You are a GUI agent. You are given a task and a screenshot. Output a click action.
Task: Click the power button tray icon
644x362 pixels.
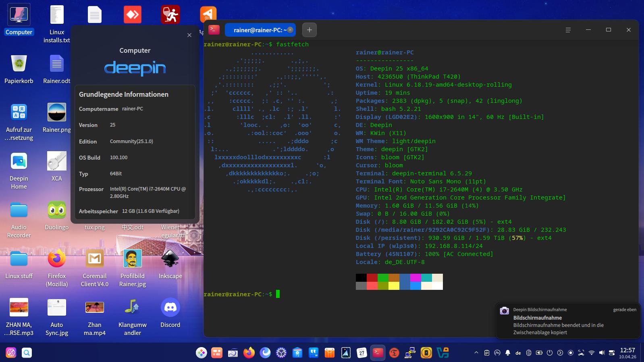550,353
